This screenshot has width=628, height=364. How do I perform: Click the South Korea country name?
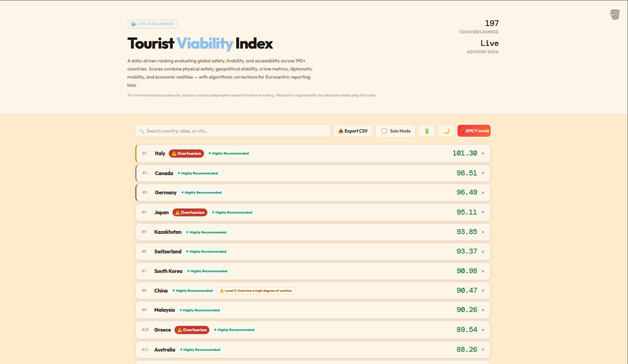(168, 271)
